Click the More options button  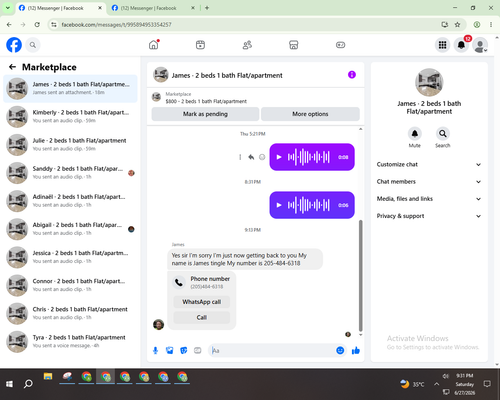point(310,114)
